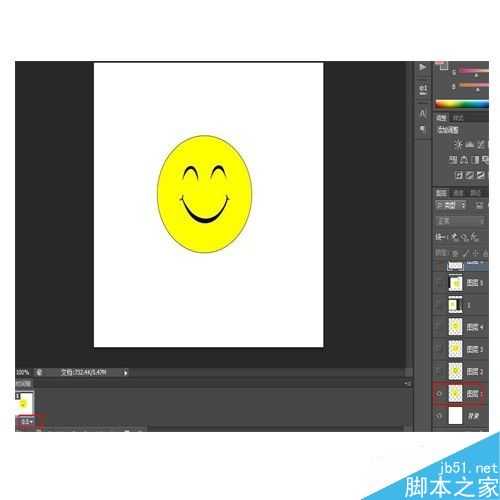
Task: Open the layer blend mode dropdown
Action: pyautogui.click(x=460, y=221)
